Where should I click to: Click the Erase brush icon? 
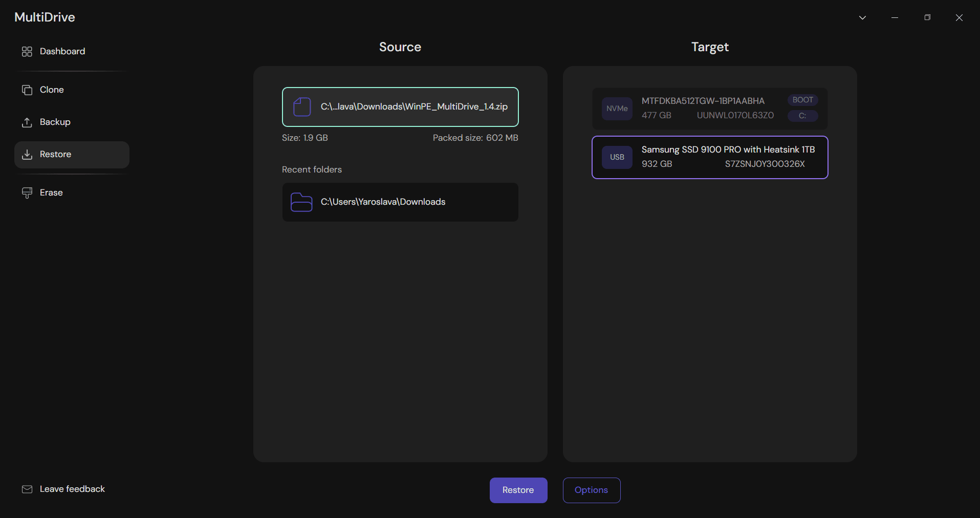(x=27, y=193)
